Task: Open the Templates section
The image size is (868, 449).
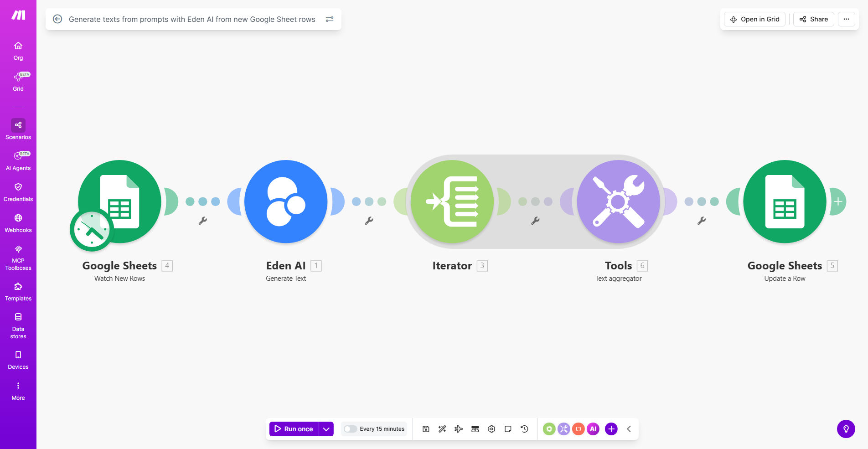Action: (18, 292)
